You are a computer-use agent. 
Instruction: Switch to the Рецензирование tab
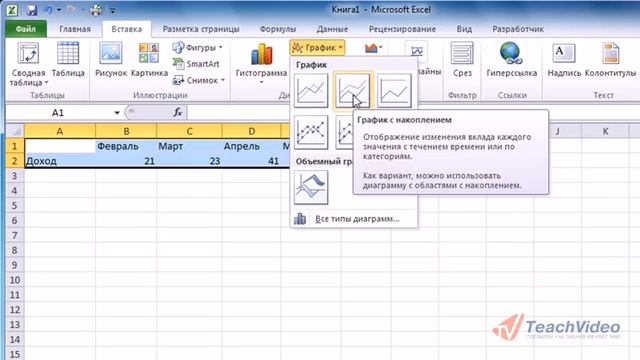[x=402, y=29]
